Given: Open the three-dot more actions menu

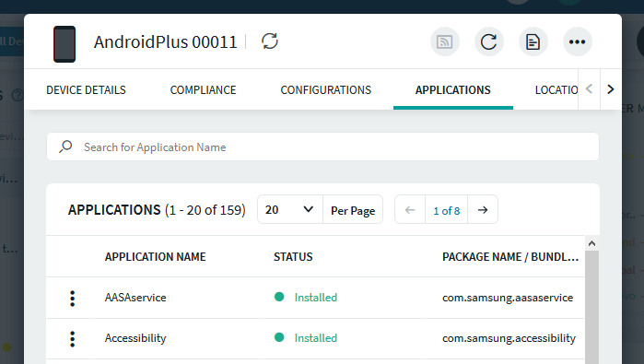Looking at the screenshot, I should pos(577,41).
